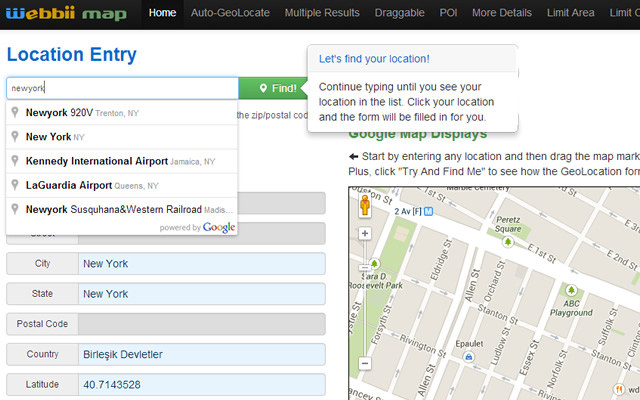Screen dimensions: 640x400
Task: Switch to the Multiple Results tab
Action: pyautogui.click(x=323, y=13)
